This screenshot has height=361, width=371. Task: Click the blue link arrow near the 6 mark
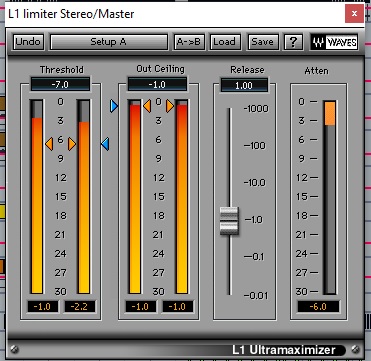pos(105,144)
